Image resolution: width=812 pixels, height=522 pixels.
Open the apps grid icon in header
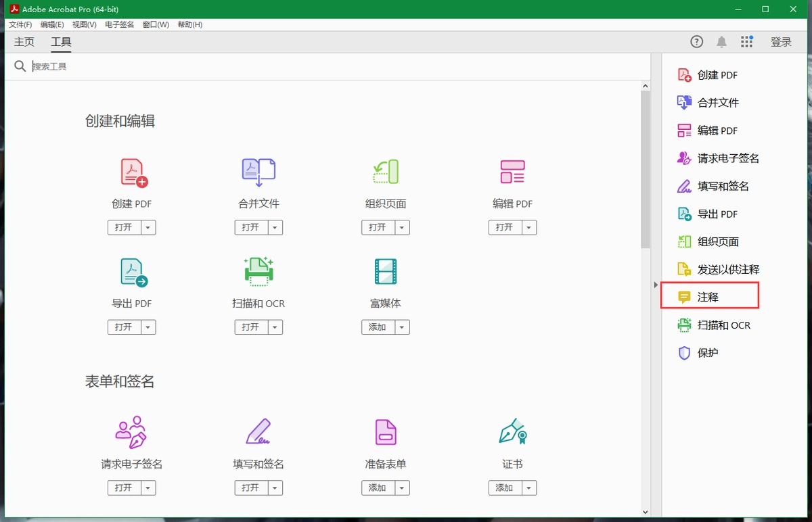tap(747, 42)
